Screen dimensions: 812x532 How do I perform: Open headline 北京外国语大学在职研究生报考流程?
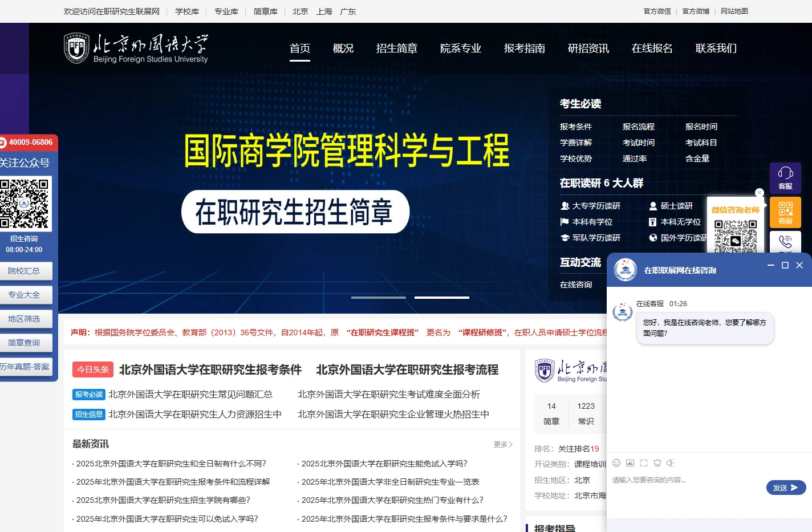407,369
